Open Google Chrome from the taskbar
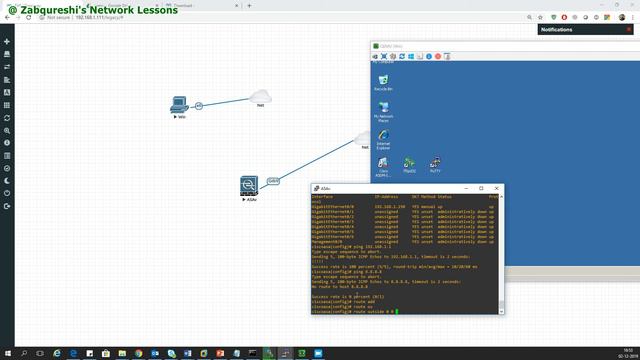 coord(138,353)
